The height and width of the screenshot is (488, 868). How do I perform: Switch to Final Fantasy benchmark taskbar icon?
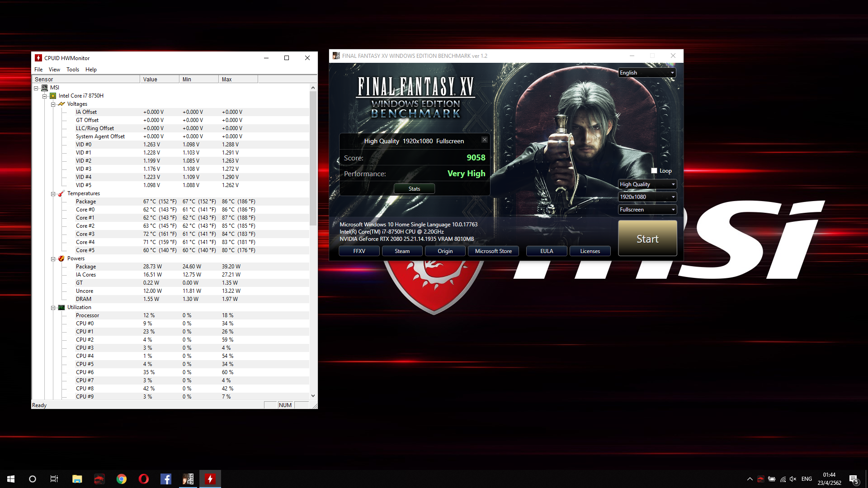click(188, 479)
